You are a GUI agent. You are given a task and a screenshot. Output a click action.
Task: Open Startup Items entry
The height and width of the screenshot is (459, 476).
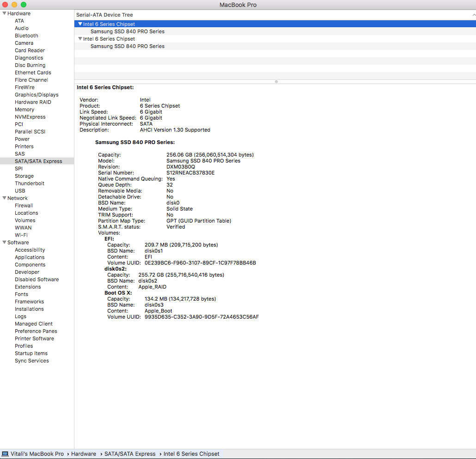click(31, 353)
